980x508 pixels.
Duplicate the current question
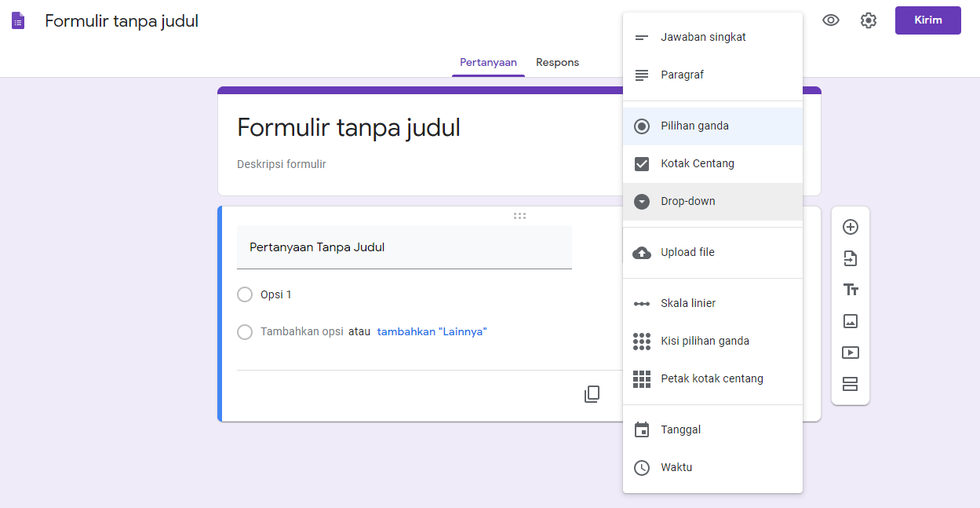[x=592, y=393]
